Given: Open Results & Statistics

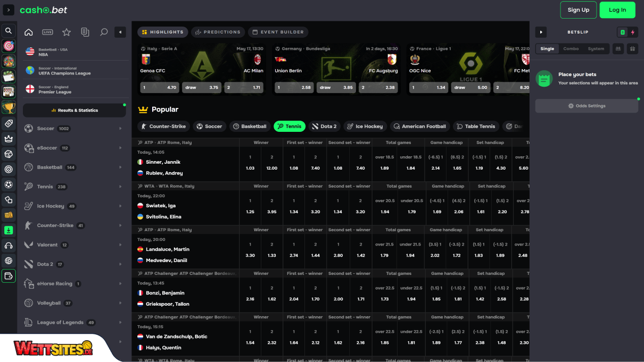Looking at the screenshot, I should coord(75,111).
